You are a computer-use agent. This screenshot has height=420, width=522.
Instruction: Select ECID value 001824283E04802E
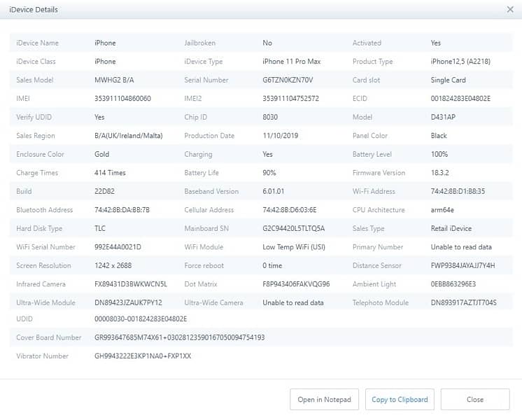click(460, 99)
